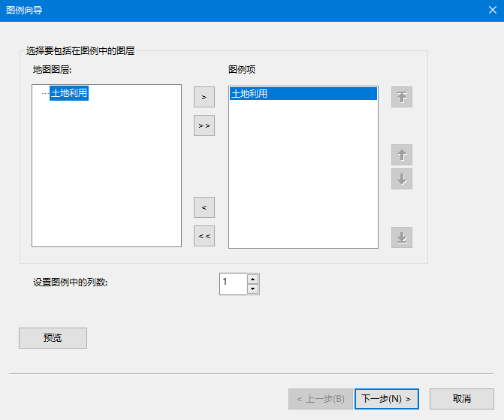Focus the column count input field
504x420 pixels.
(x=234, y=284)
